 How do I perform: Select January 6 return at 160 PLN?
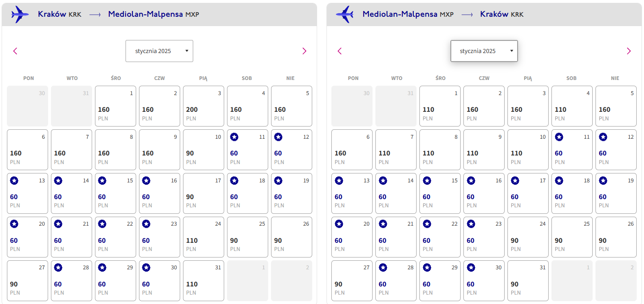[352, 150]
